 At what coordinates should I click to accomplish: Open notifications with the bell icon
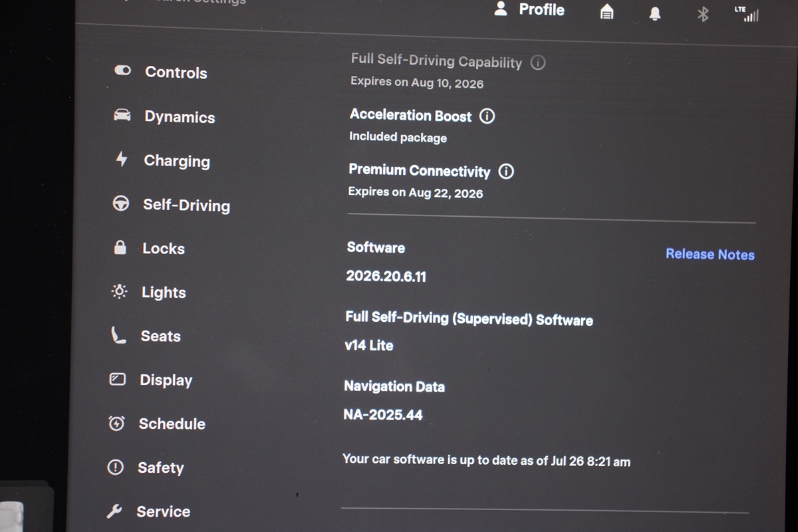tap(655, 13)
